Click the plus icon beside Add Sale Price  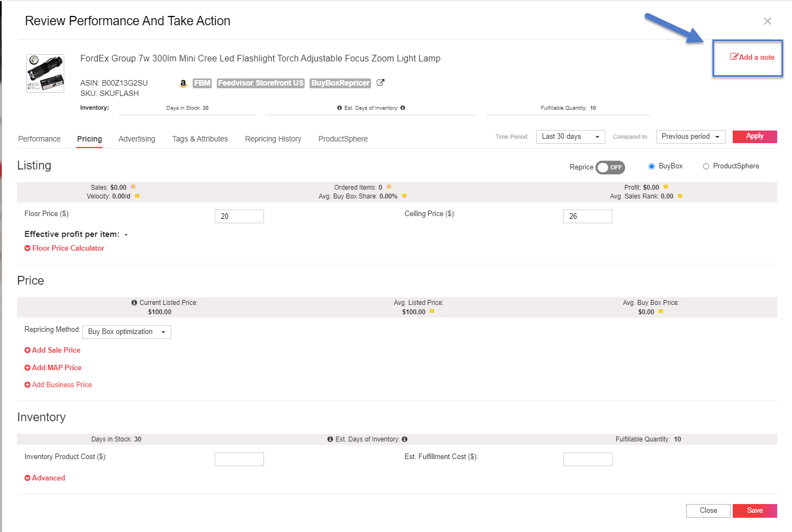(27, 350)
